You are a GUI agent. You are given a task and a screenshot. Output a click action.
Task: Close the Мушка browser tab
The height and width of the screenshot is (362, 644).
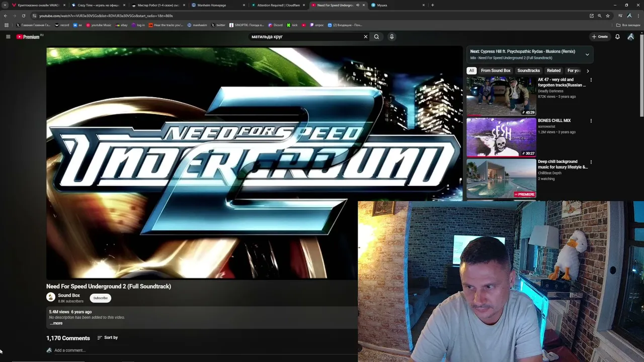pyautogui.click(x=424, y=5)
